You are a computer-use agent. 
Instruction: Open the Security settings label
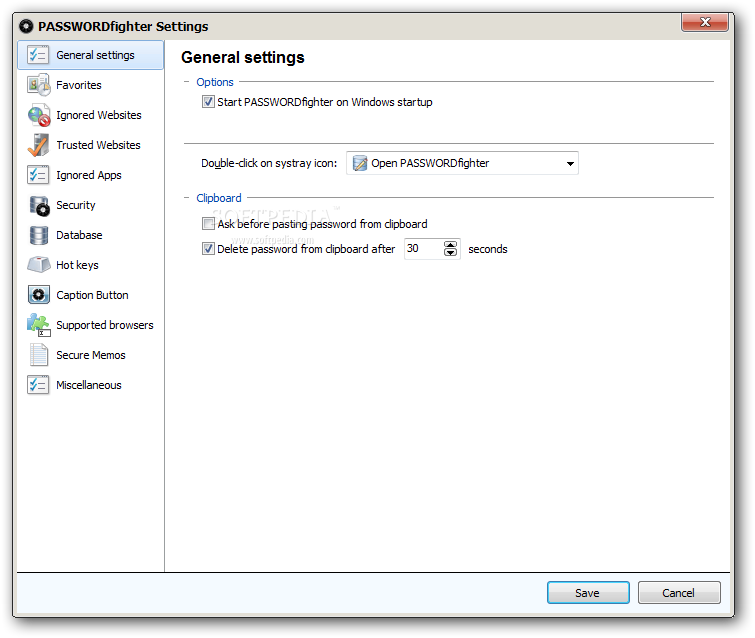(x=76, y=205)
